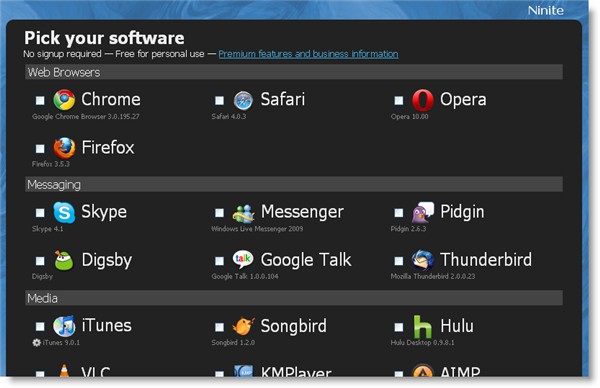The height and width of the screenshot is (388, 600).
Task: Click "Safari 4.0.3" version text
Action: [x=229, y=116]
